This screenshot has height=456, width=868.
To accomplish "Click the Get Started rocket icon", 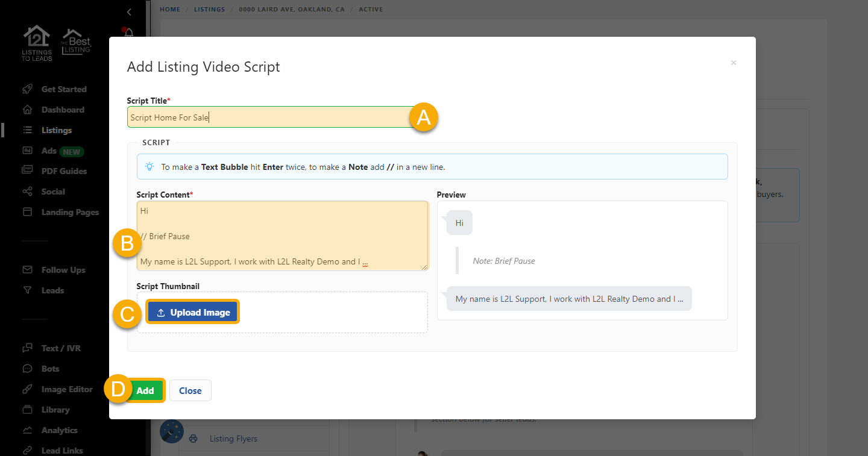I will pos(27,89).
